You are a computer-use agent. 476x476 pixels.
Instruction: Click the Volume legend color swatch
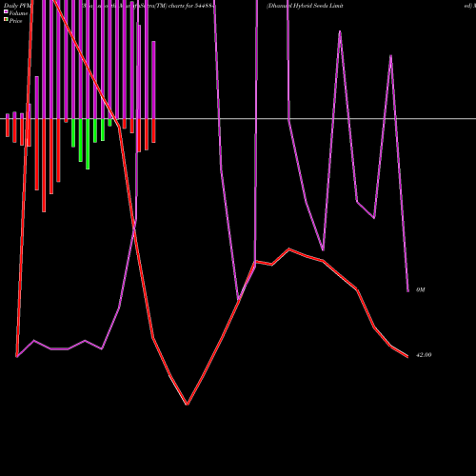[6, 11]
